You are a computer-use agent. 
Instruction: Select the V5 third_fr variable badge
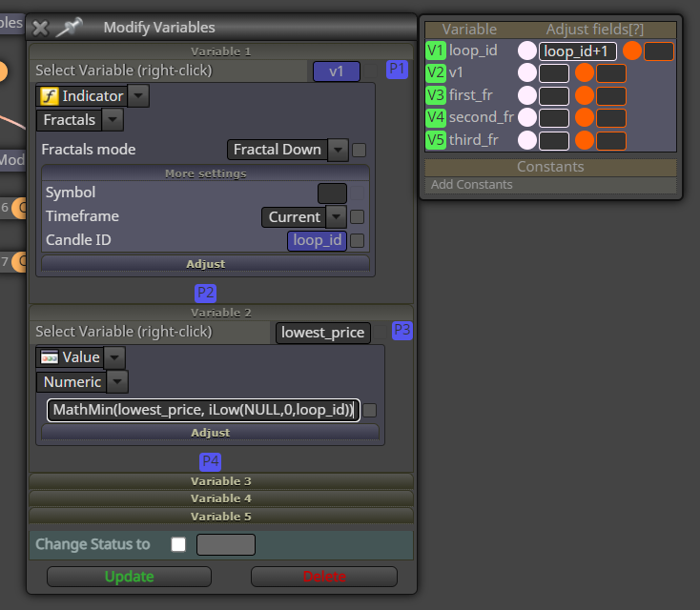[x=436, y=140]
